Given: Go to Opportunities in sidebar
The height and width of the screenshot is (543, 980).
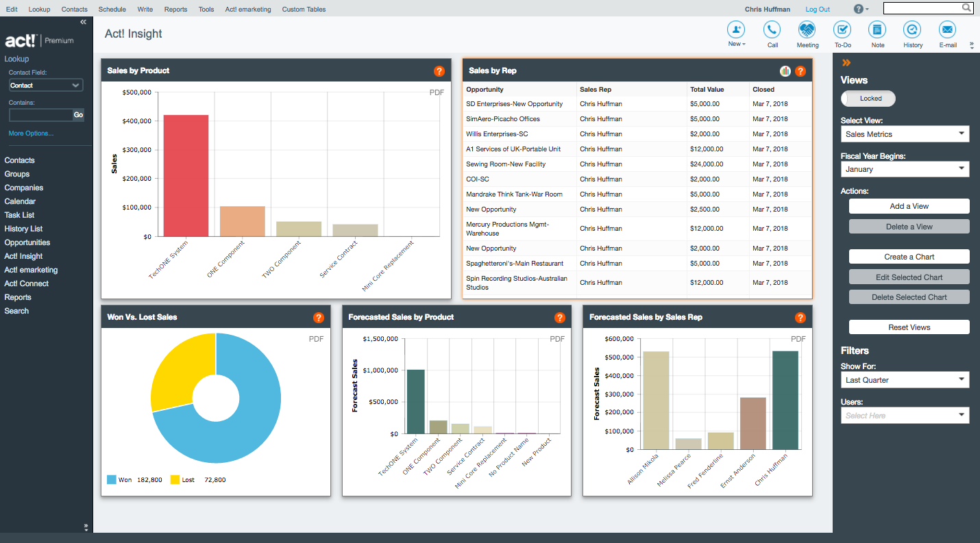Looking at the screenshot, I should point(27,242).
